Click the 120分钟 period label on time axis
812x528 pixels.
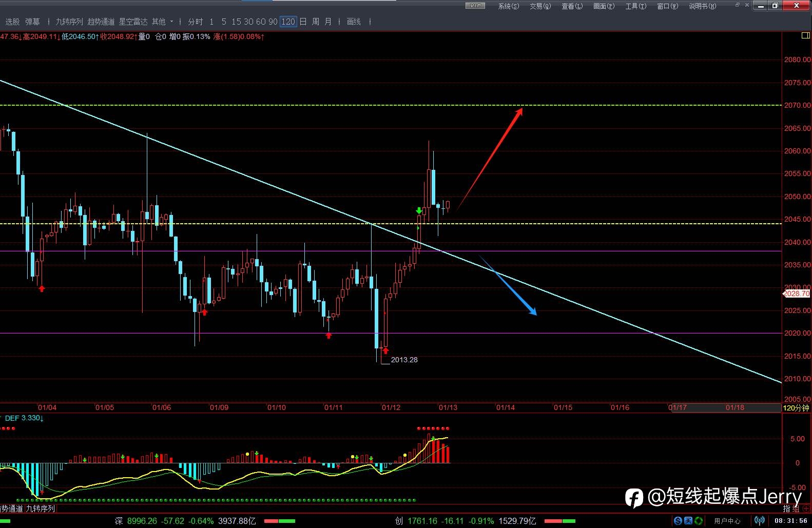[796, 408]
